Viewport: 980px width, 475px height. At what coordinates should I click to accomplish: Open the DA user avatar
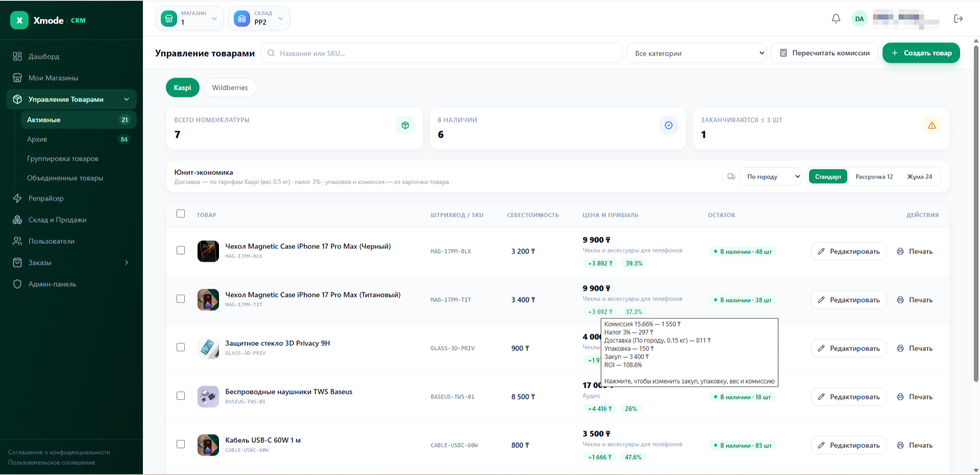[860, 19]
